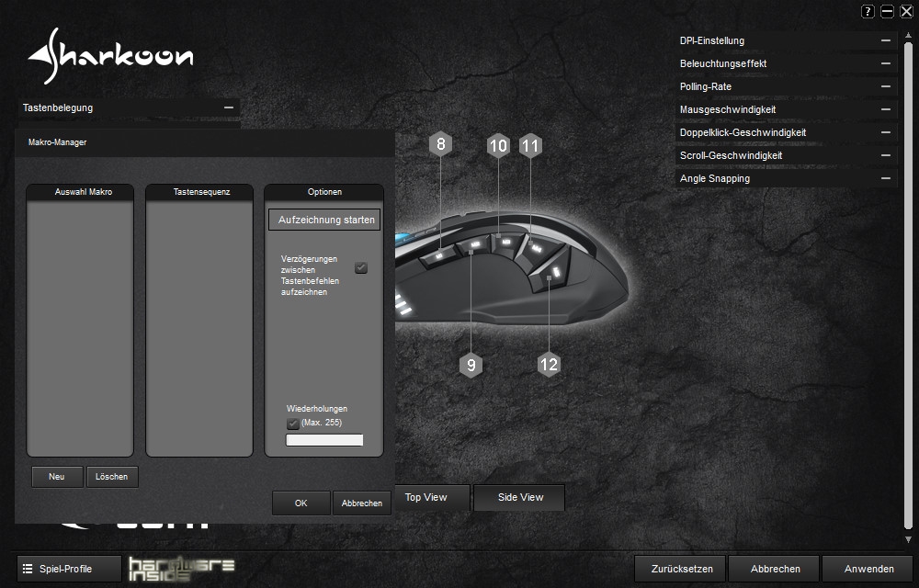This screenshot has width=919, height=588.
Task: Click the right panel vertical scrollbar
Action: coord(908,276)
